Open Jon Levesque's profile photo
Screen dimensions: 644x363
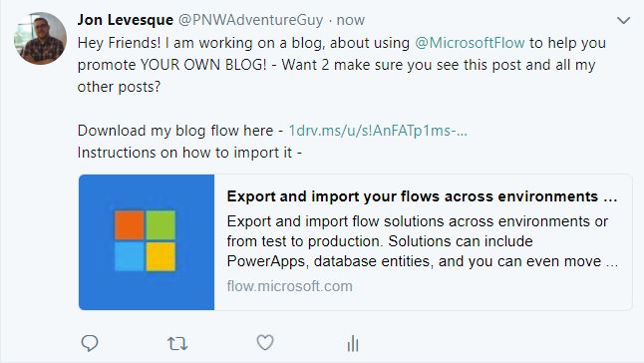click(40, 38)
